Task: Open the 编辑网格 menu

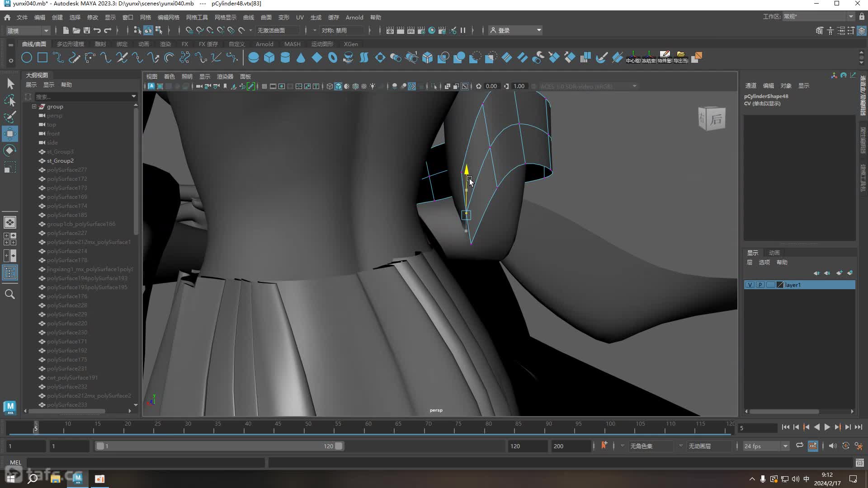Action: [169, 17]
